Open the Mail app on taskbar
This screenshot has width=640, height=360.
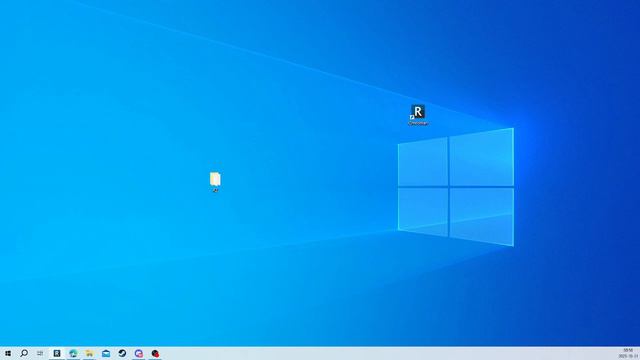[106, 353]
